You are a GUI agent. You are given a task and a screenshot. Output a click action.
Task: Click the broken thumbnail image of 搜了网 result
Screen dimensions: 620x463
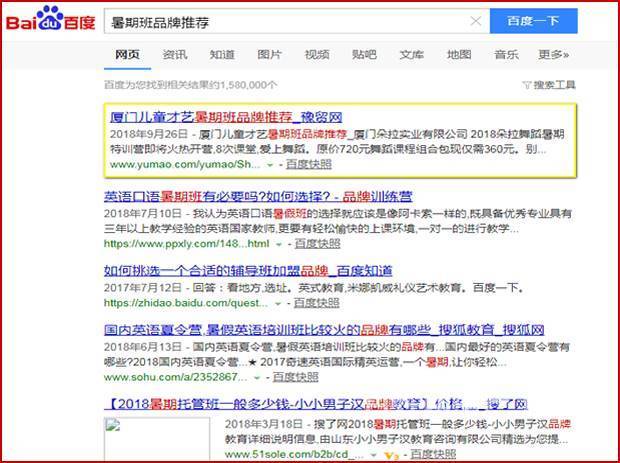[x=157, y=439]
